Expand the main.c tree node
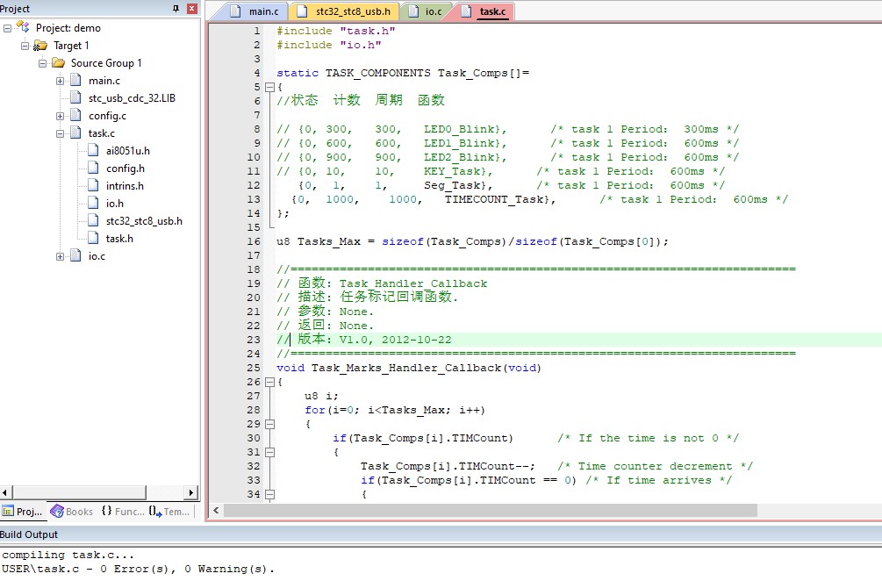 61,81
